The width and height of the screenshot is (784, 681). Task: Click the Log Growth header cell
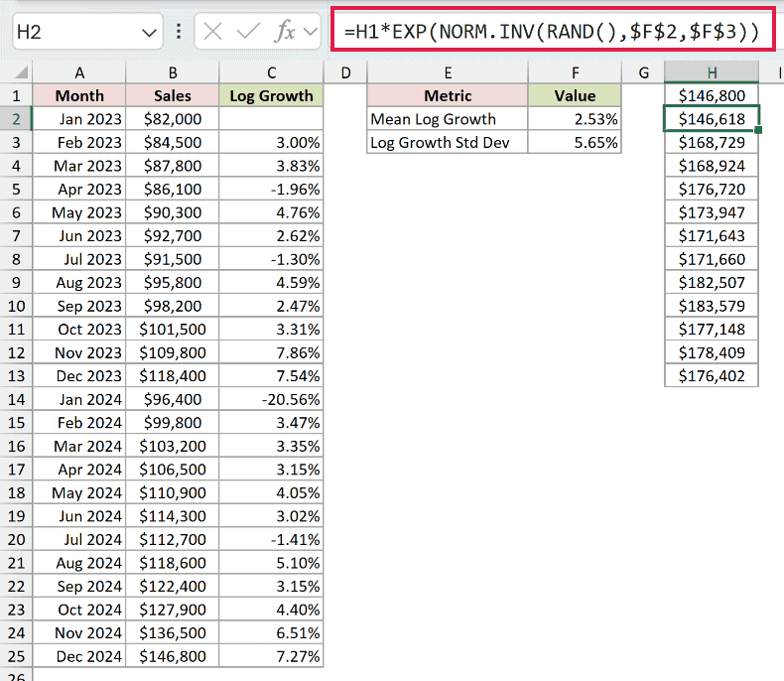pos(272,95)
